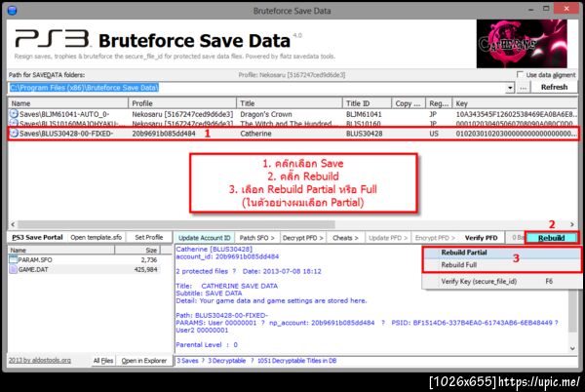This screenshot has width=585, height=392.
Task: Click the Rebuild button
Action: click(551, 238)
